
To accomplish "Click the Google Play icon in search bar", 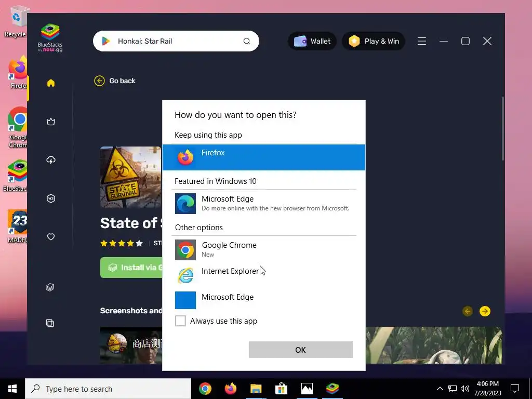I will pyautogui.click(x=106, y=41).
